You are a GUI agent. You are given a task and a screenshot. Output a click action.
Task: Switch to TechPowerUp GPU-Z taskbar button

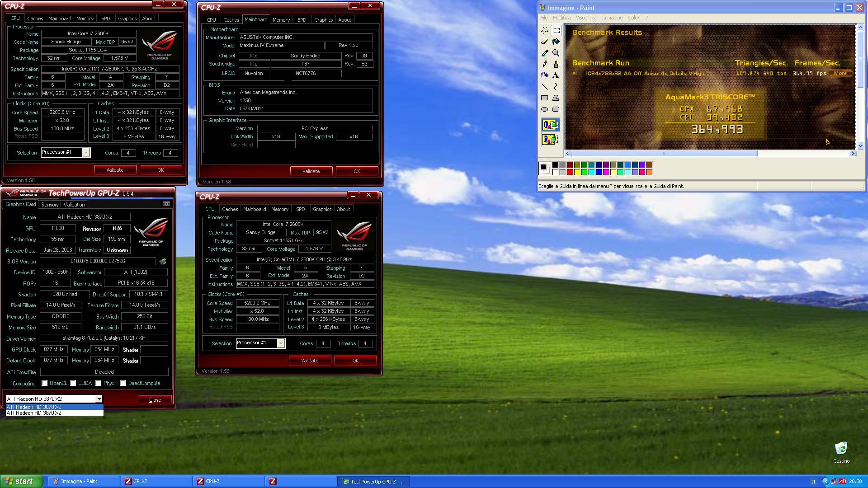[373, 482]
